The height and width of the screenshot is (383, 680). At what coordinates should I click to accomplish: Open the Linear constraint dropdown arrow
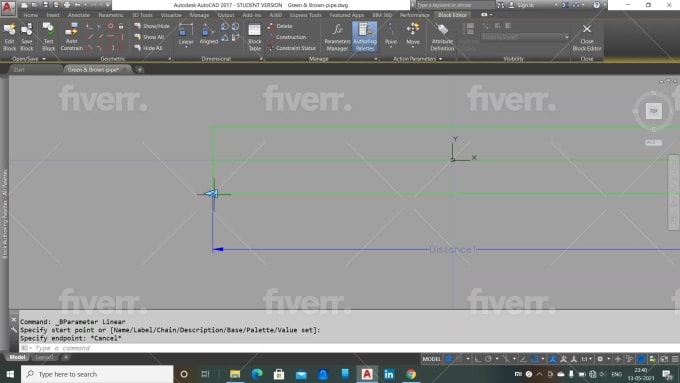(x=186, y=47)
